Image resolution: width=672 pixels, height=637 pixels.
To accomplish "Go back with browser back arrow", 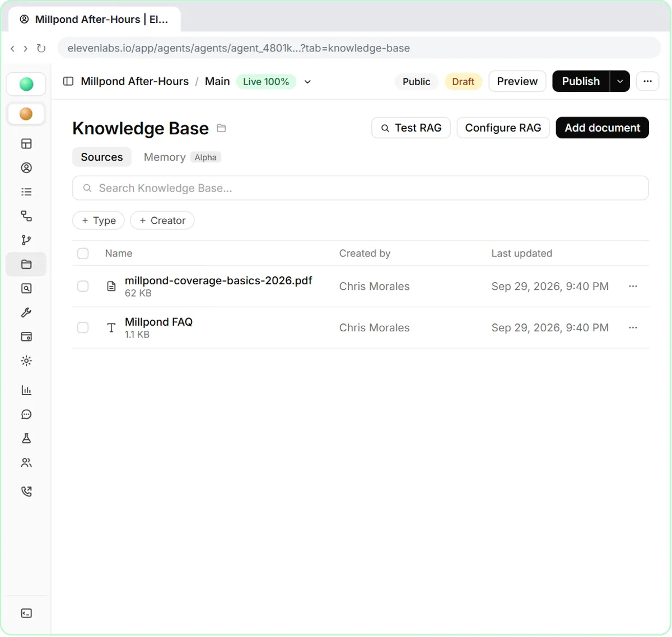I will click(x=12, y=49).
